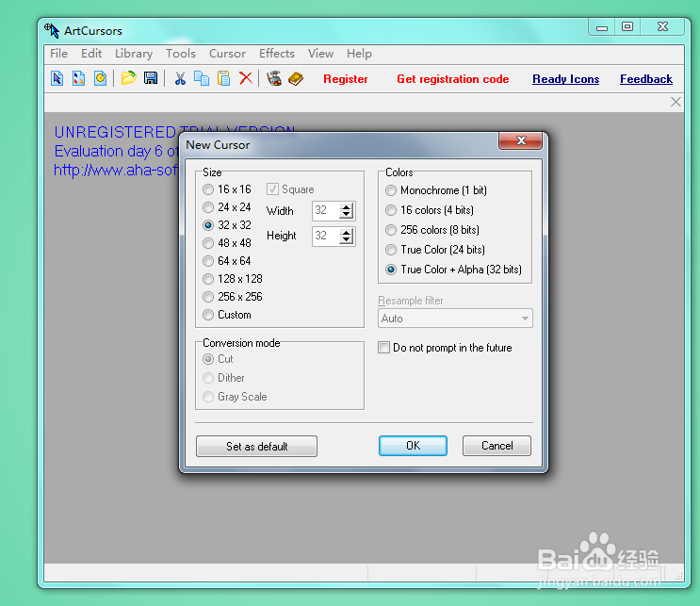Screen dimensions: 700x606
Task: Select the Gray Scale conversion mode
Action: pos(235,397)
